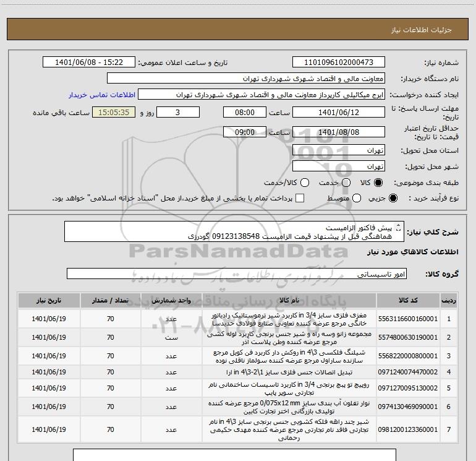Click item code 0971240074470002
The height and width of the screenshot is (461, 476).
pyautogui.click(x=408, y=372)
